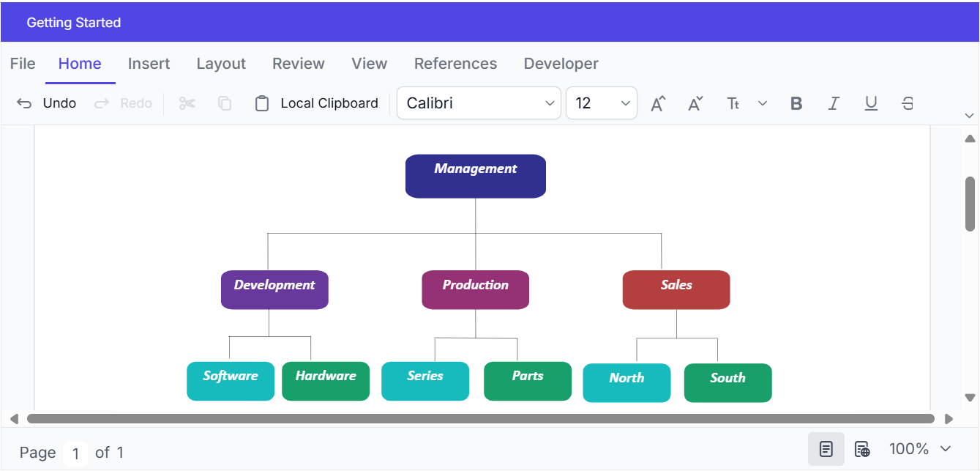The width and height of the screenshot is (980, 471).
Task: Toggle Strikethrough formatting
Action: click(908, 103)
